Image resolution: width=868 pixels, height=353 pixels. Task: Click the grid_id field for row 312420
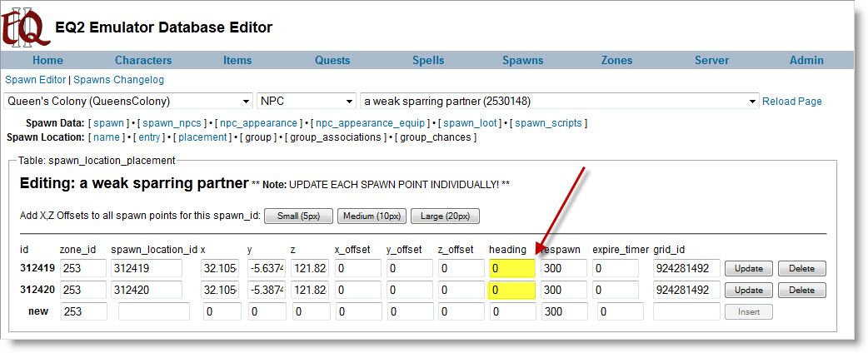coord(686,290)
